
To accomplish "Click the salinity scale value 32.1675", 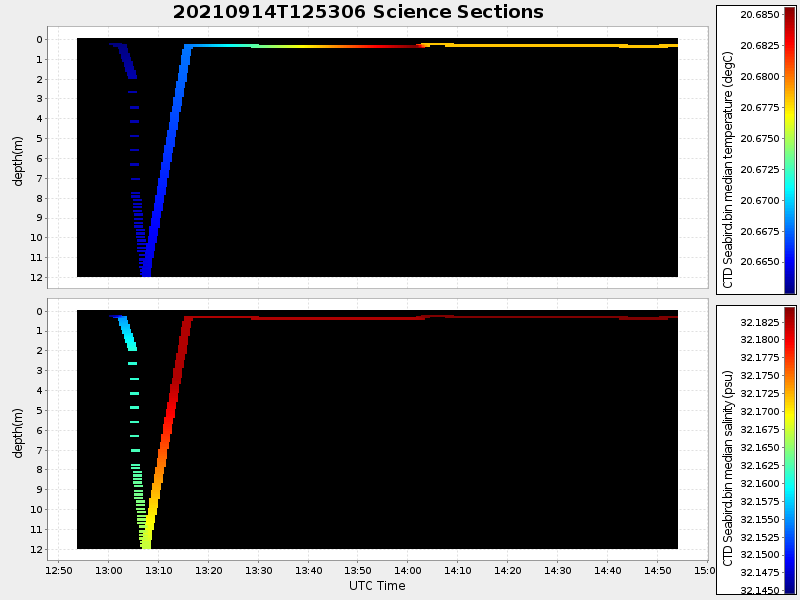I will point(760,430).
